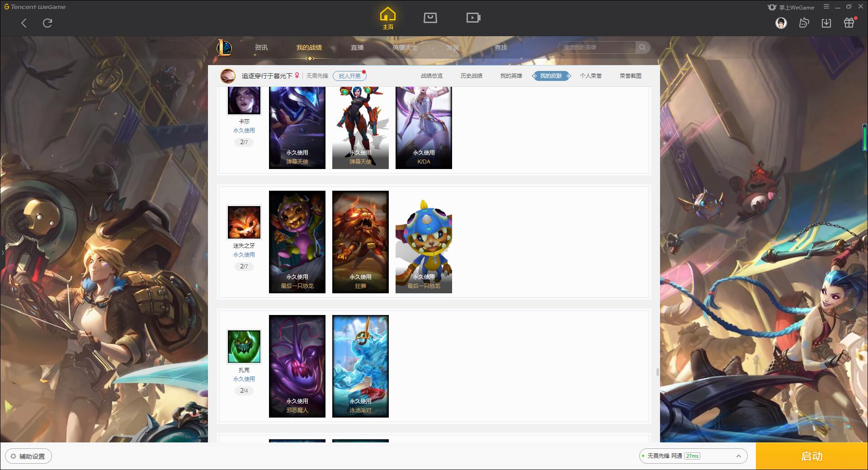The height and width of the screenshot is (470, 868).
Task: Open the user avatar profile icon
Action: (781, 23)
